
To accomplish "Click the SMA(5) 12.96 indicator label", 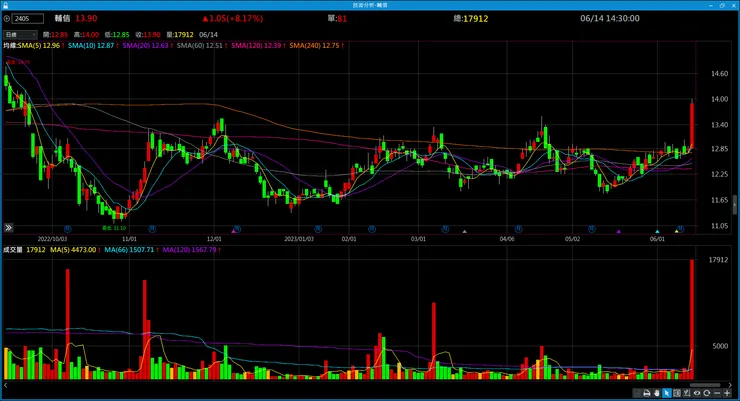I will point(41,45).
